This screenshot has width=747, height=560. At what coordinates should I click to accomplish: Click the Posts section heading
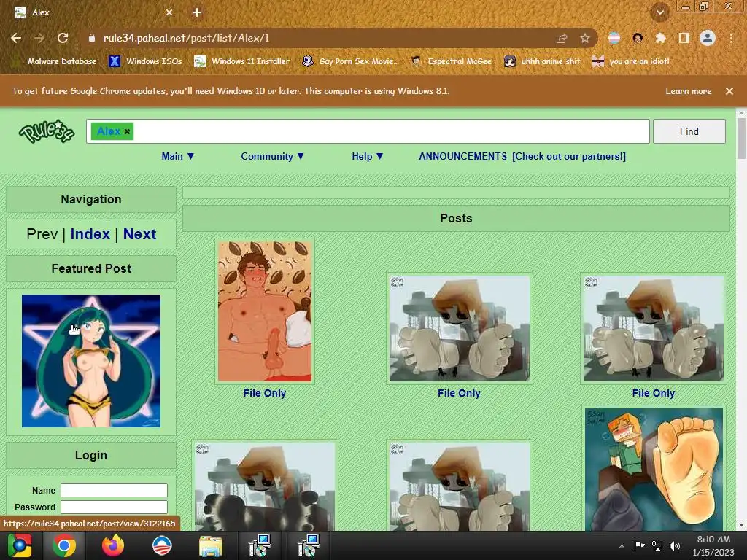tap(456, 219)
